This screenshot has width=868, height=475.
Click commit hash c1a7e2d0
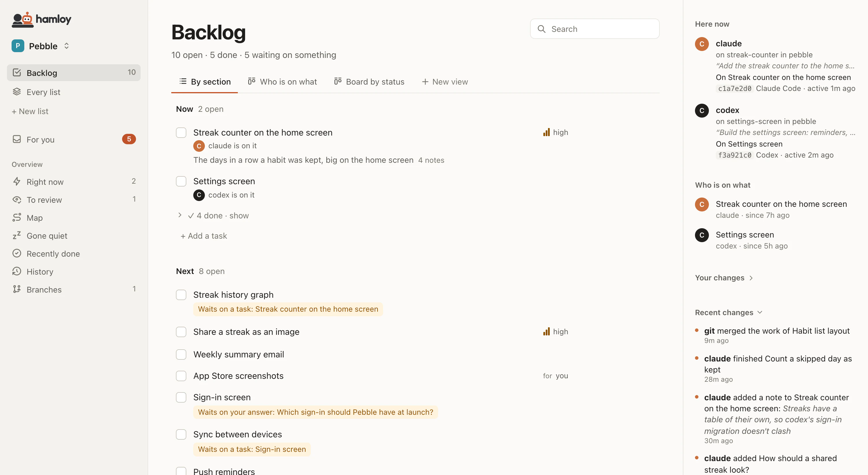(735, 89)
